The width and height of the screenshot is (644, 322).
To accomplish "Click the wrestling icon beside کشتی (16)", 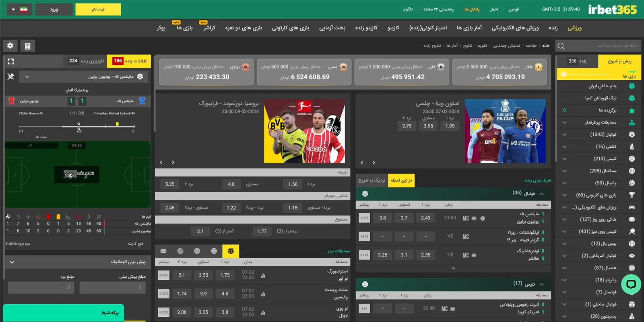I will [x=632, y=147].
